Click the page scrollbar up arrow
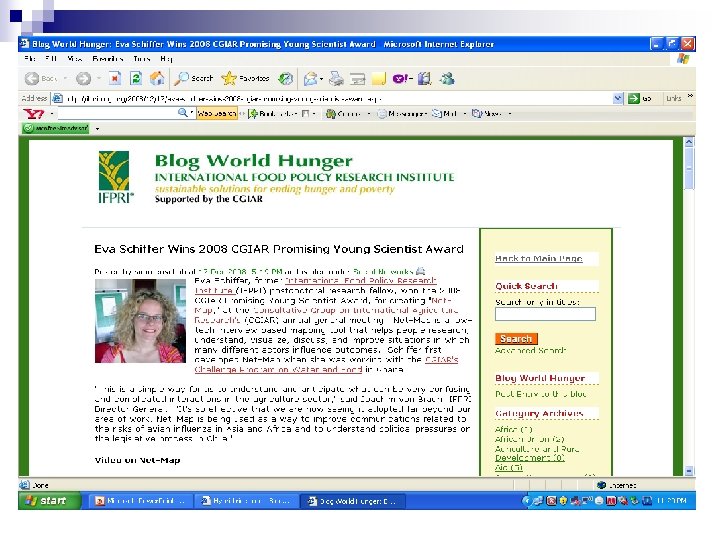Image resolution: width=720 pixels, height=540 pixels. click(689, 142)
